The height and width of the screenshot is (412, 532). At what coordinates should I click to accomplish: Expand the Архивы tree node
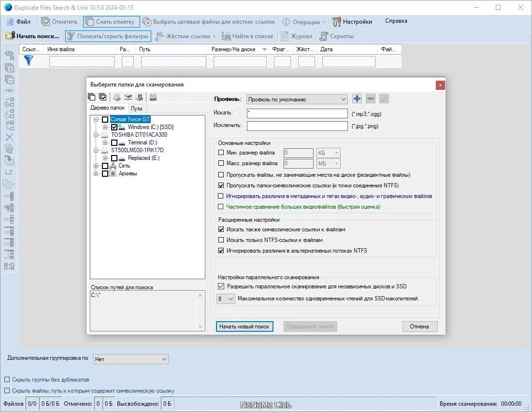96,173
